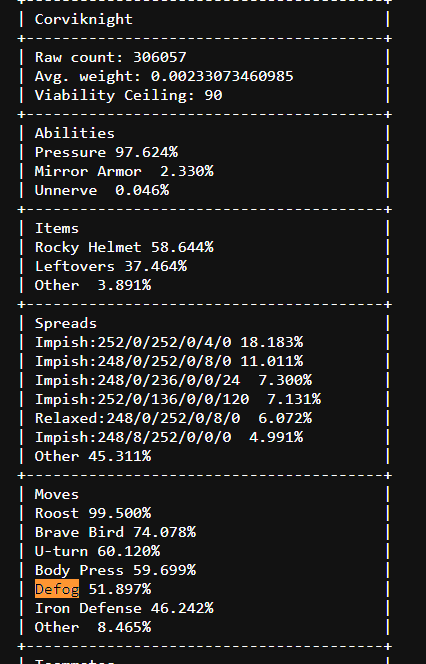
Task: Click the Iron Defense 46.242% move entry
Action: point(124,608)
